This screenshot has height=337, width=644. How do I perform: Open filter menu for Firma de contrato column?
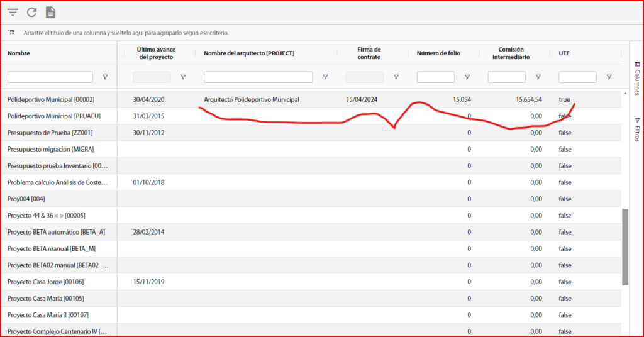pyautogui.click(x=396, y=77)
